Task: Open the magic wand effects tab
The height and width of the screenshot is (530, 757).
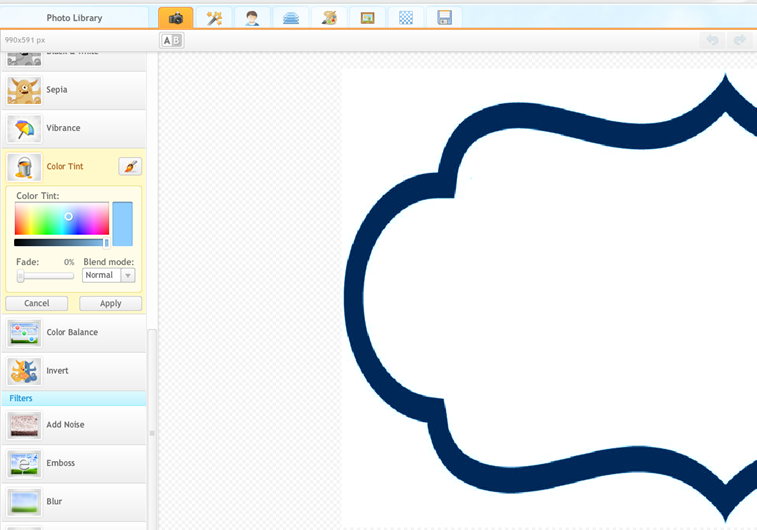Action: pos(214,18)
